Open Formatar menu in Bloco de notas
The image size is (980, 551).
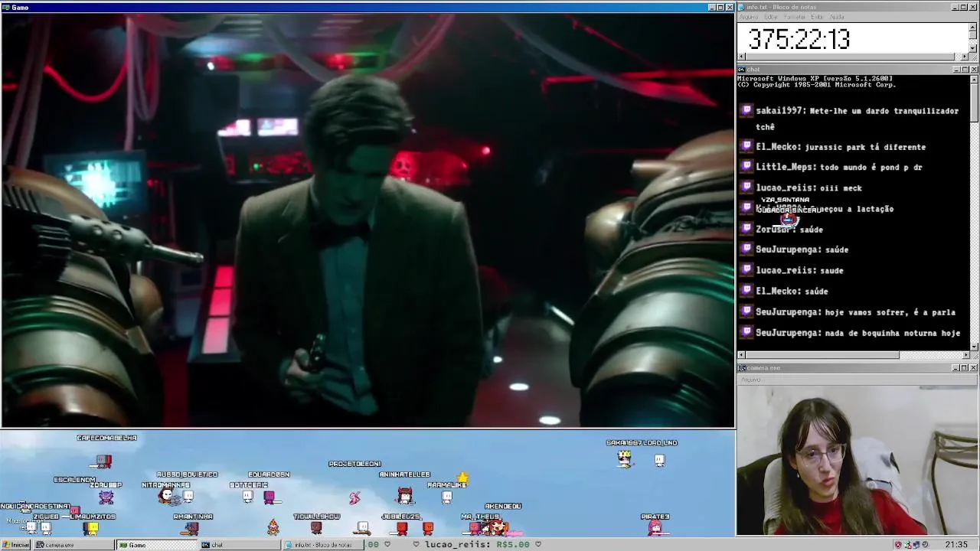[795, 17]
